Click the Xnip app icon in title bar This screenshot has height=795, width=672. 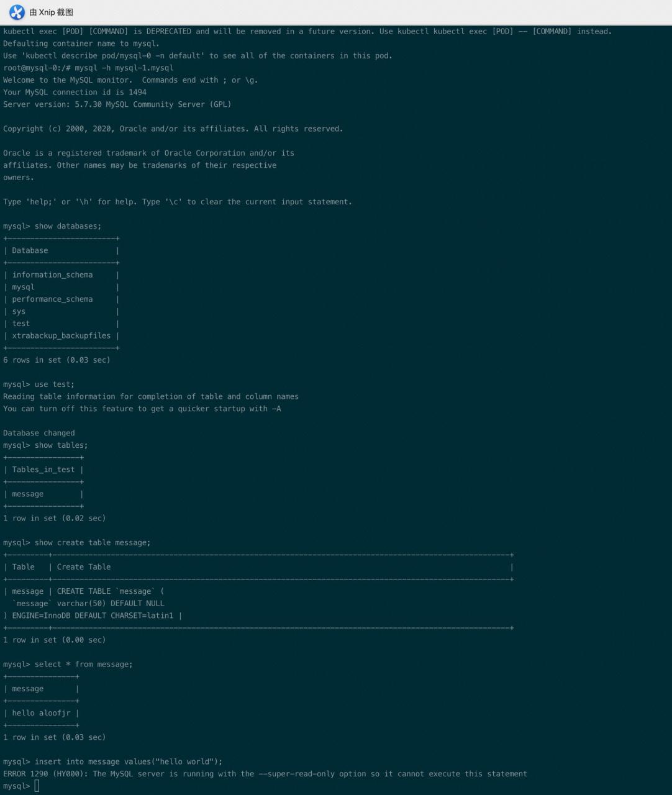click(17, 12)
